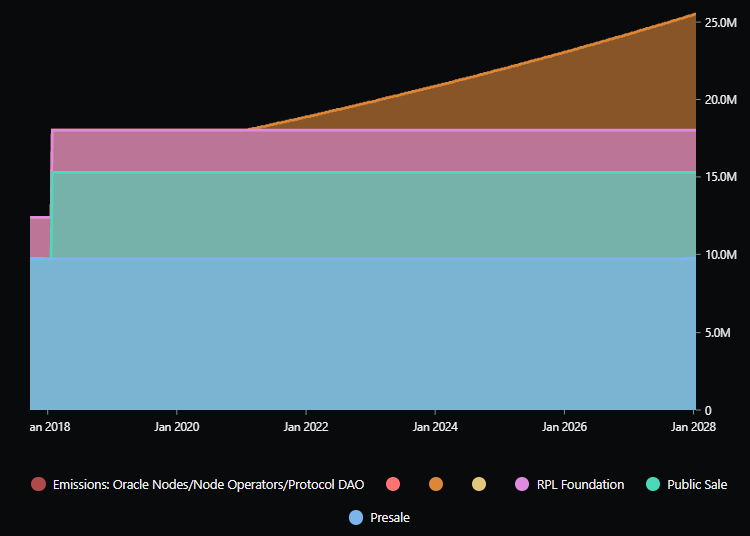Screen dimensions: 750x536
Task: Click the green Public Sale legend dot
Action: [x=653, y=484]
